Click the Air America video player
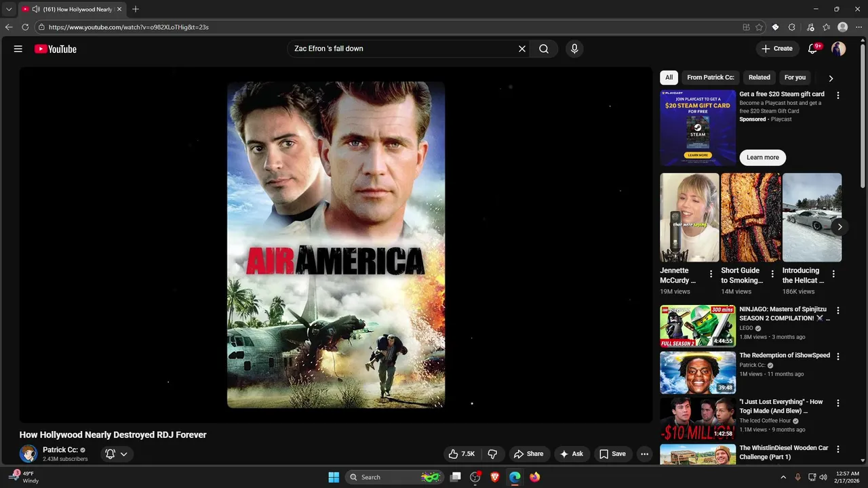The image size is (868, 488). pyautogui.click(x=336, y=245)
